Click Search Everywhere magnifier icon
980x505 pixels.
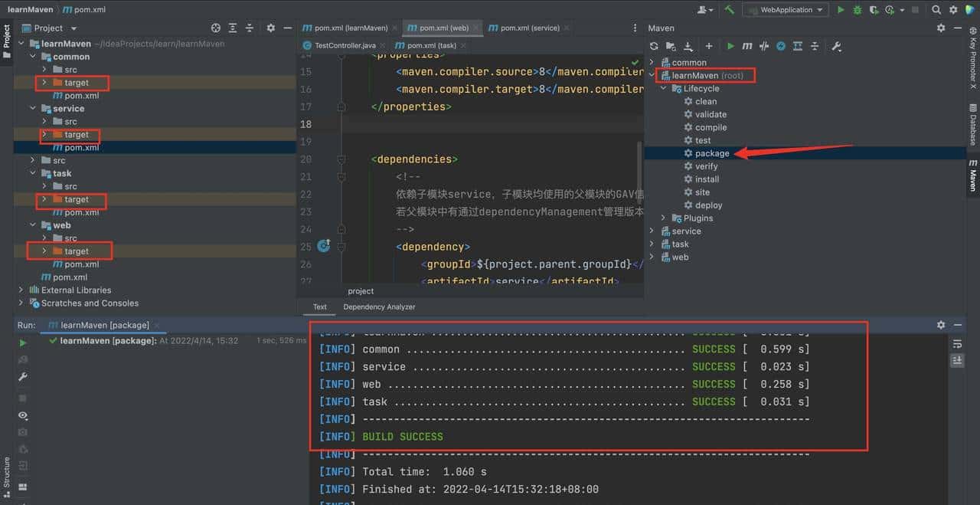936,10
